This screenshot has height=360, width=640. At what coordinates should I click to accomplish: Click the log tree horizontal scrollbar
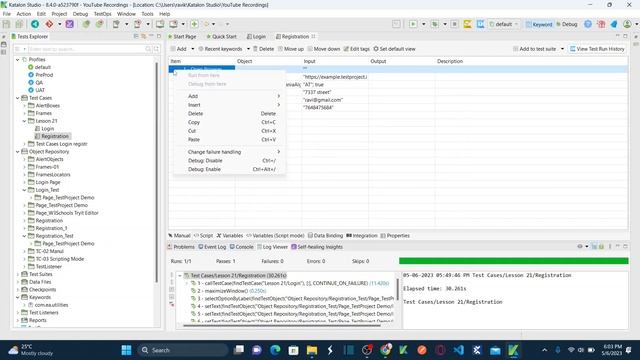[282, 325]
